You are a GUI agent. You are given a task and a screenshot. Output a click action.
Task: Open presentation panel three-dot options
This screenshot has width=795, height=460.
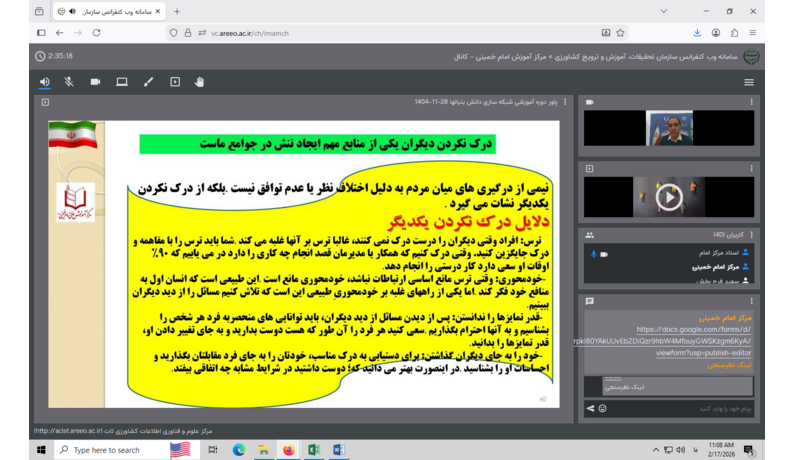(x=565, y=102)
